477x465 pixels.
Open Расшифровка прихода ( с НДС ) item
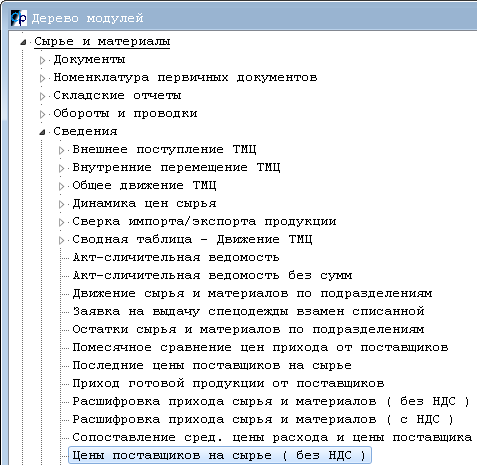click(x=263, y=420)
